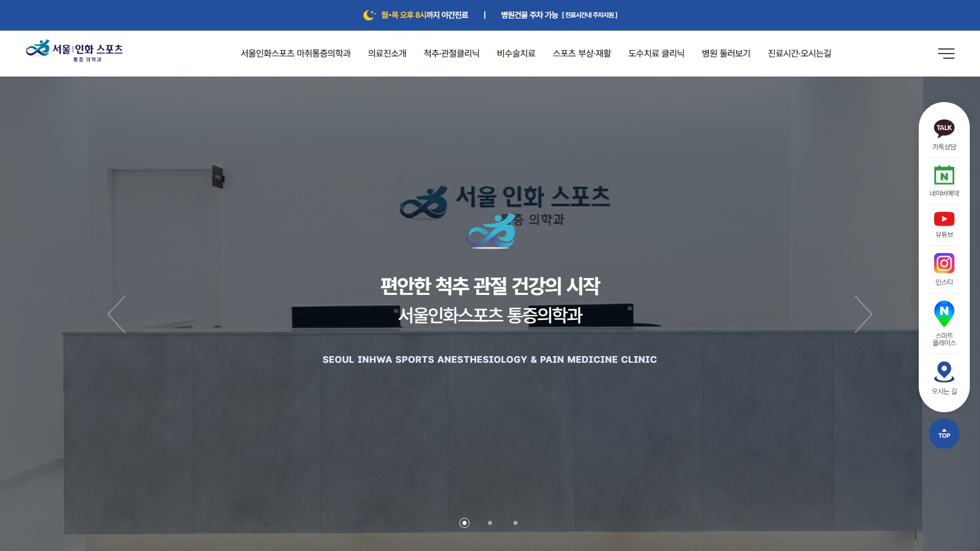Viewport: 980px width, 551px height.
Task: Open the YouTube icon in the sidebar
Action: tap(944, 219)
